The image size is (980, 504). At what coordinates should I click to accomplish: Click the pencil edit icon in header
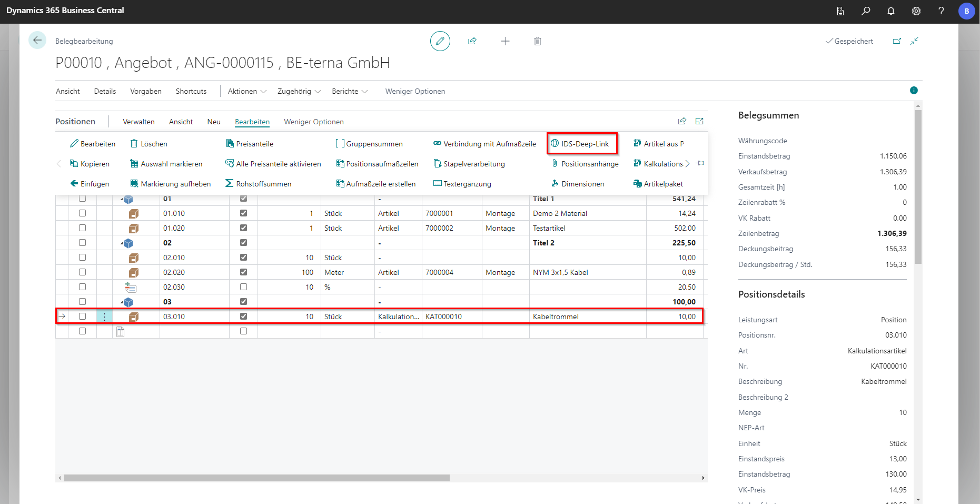(440, 41)
